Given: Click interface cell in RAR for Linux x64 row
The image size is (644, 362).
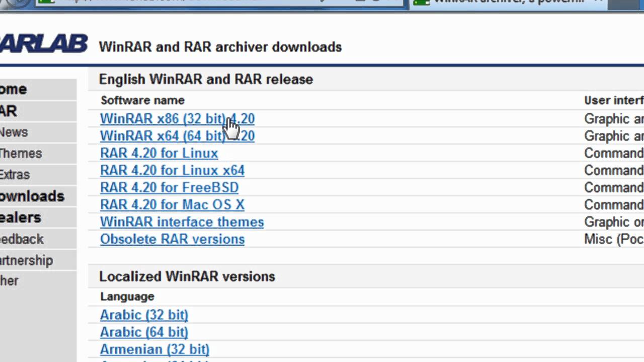Looking at the screenshot, I should 614,170.
